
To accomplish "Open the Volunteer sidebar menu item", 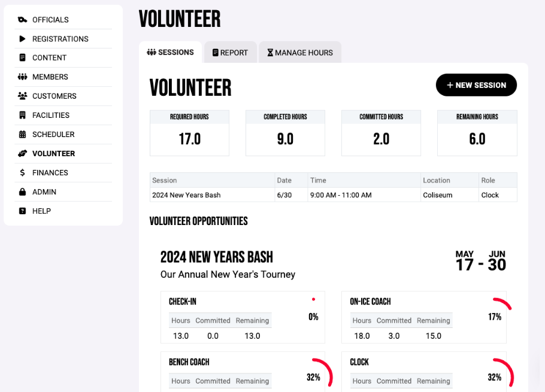I will pos(53,154).
